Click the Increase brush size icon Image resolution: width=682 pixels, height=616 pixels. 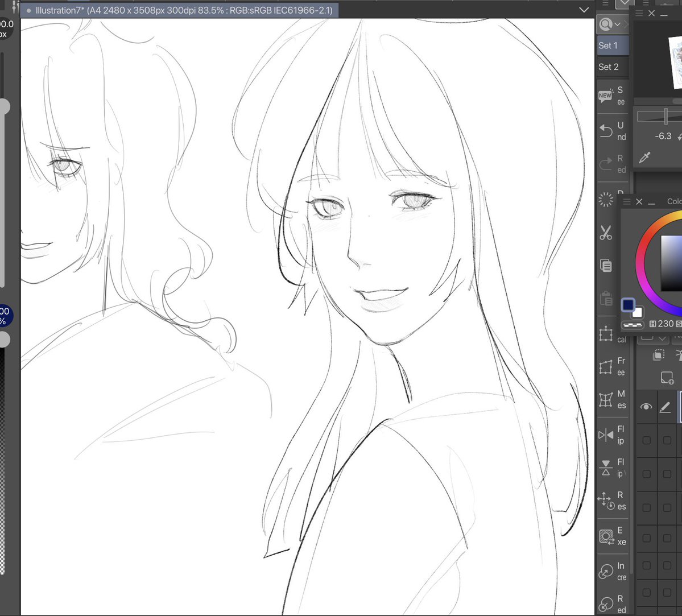(x=605, y=572)
